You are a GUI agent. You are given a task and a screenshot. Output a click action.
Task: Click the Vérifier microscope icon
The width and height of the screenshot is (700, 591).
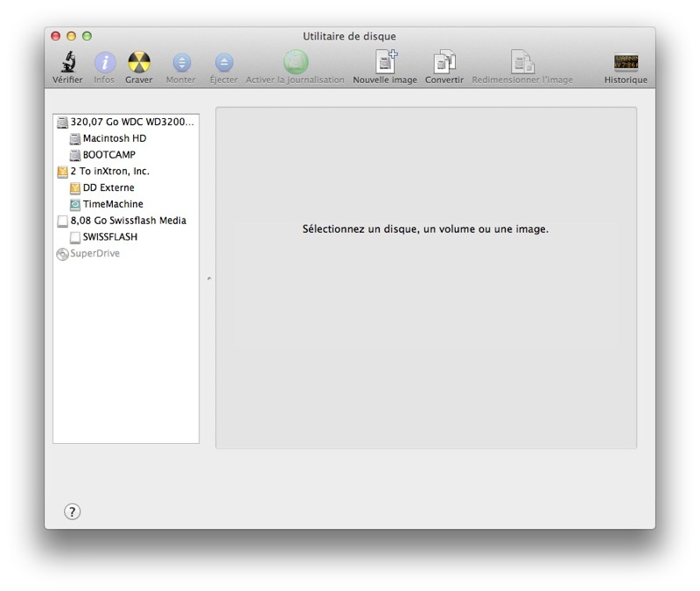pos(67,62)
